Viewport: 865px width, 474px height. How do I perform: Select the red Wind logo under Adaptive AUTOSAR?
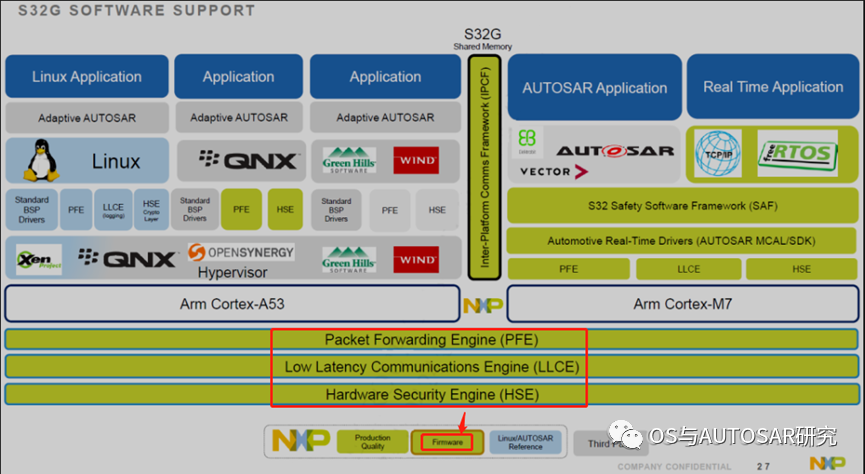tap(416, 160)
